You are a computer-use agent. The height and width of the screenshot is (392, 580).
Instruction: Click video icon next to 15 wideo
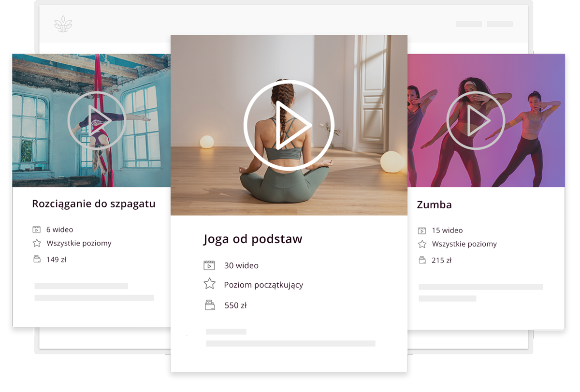[422, 231]
